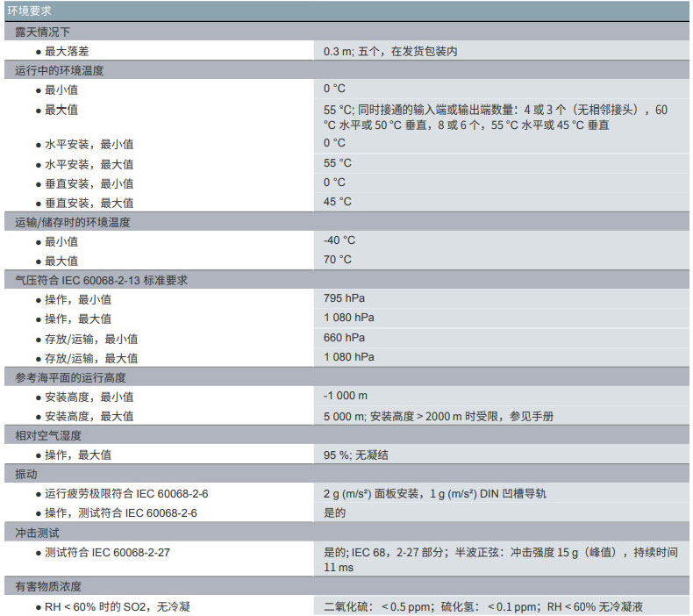The image size is (693, 616).
Task: Select the 45 °C value cell
Action: [338, 202]
